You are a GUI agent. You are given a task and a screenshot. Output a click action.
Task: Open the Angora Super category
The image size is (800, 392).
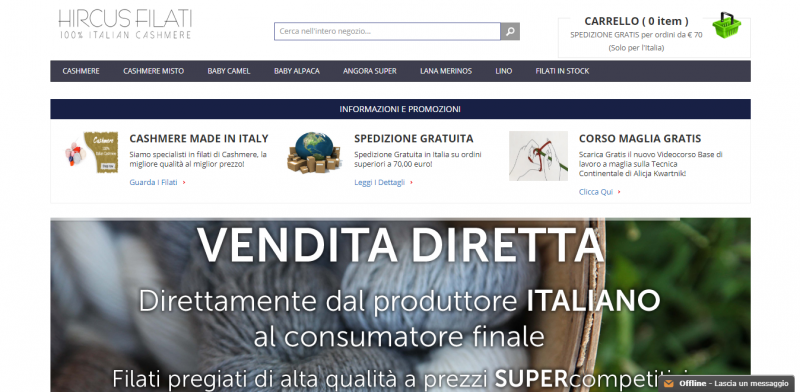(370, 71)
